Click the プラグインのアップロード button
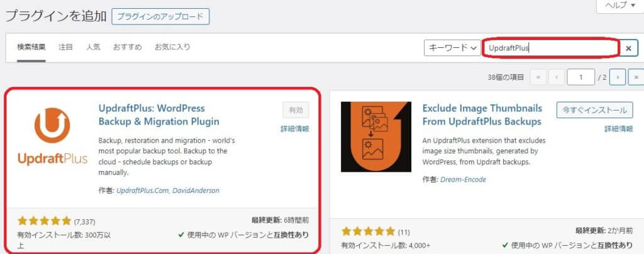 pos(160,17)
